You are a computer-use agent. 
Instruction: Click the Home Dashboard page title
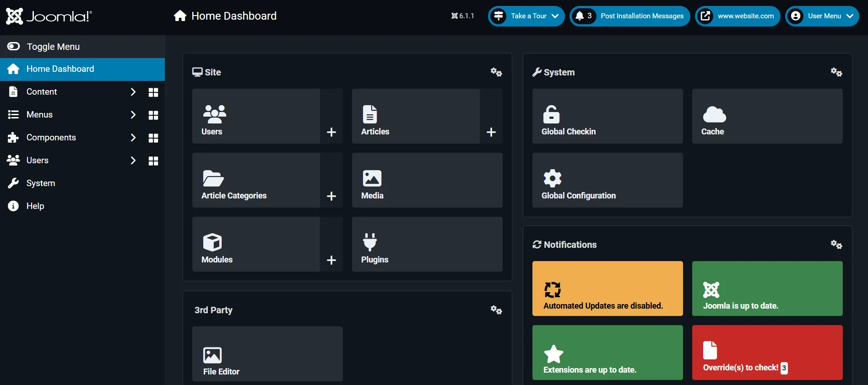point(225,16)
